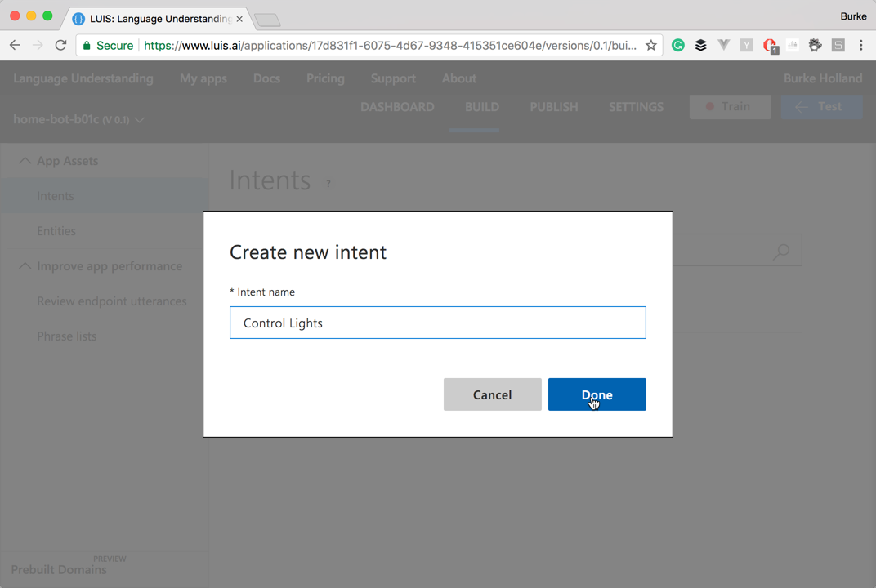Click the Vue devtools extension icon
Image resolution: width=876 pixels, height=588 pixels.
coord(723,45)
